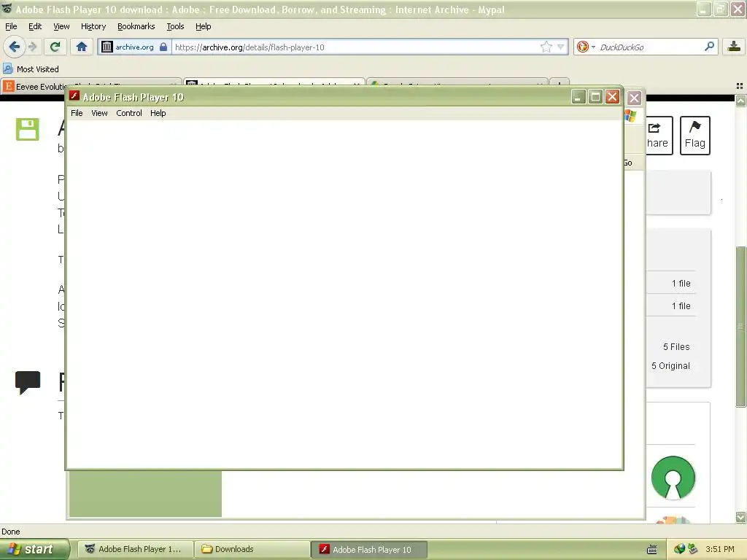This screenshot has height=560, width=747.
Task: Open Mypal browser Help menu
Action: [x=204, y=26]
